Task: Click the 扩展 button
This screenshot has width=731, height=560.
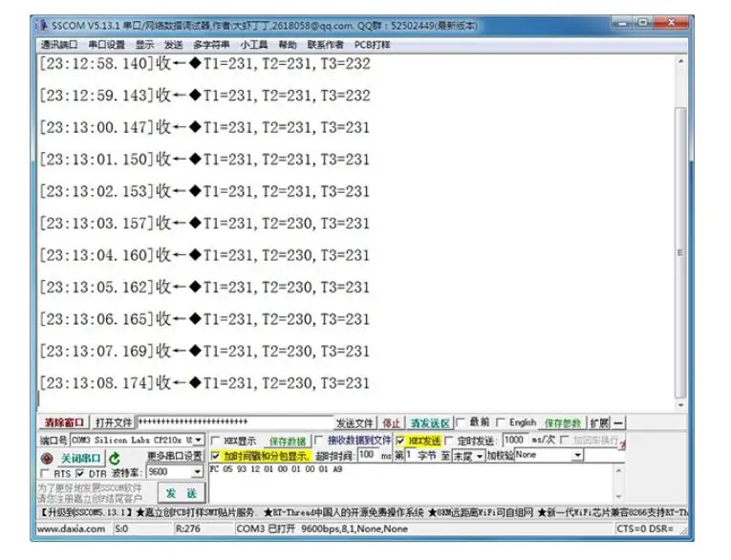Action: point(599,423)
